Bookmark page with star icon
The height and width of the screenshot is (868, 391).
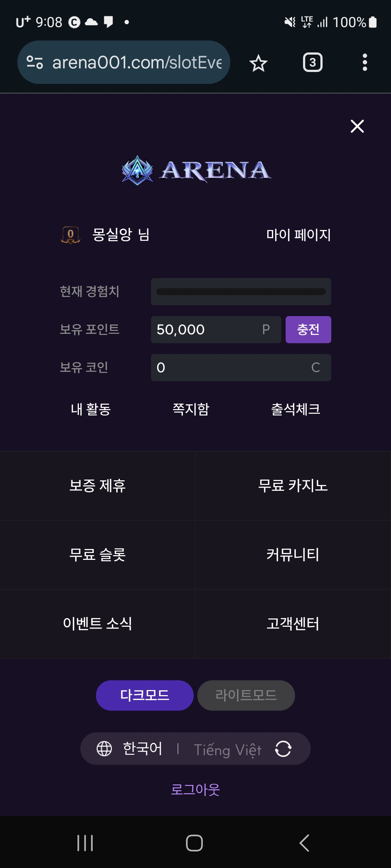(258, 63)
